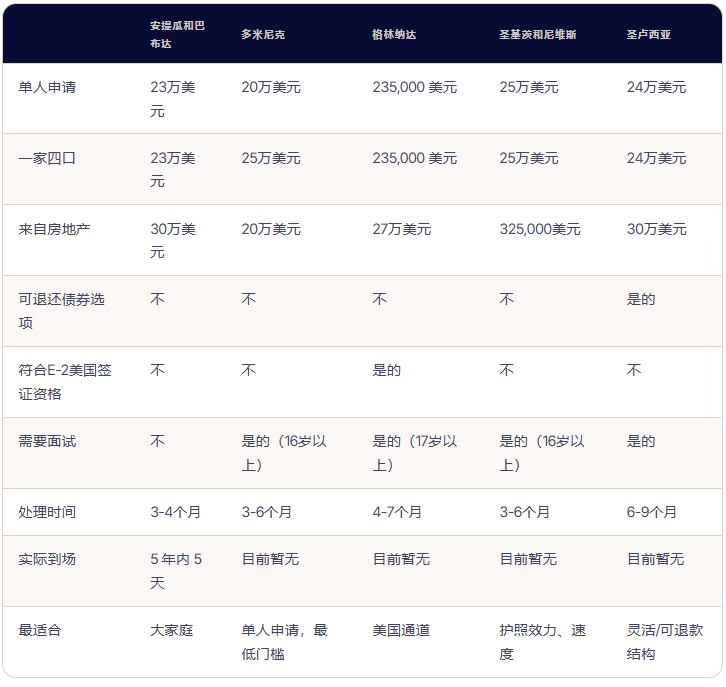The height and width of the screenshot is (687, 726).
Task: Click the '圣基茨和尼维斯' column header
Action: 538,34
